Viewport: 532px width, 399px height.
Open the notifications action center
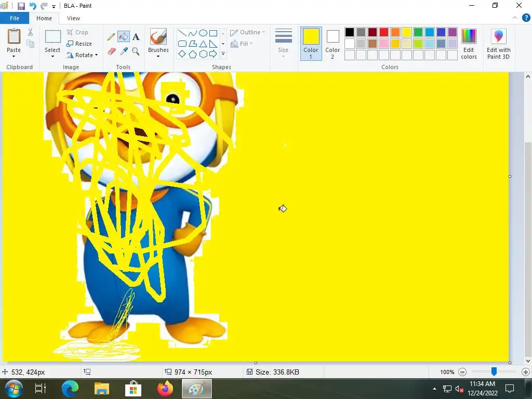[510, 389]
